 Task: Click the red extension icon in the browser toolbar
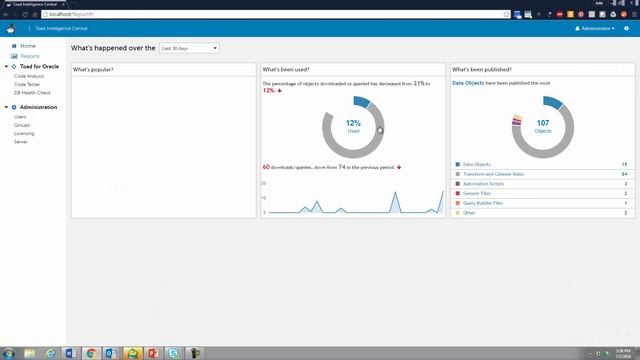[x=560, y=14]
